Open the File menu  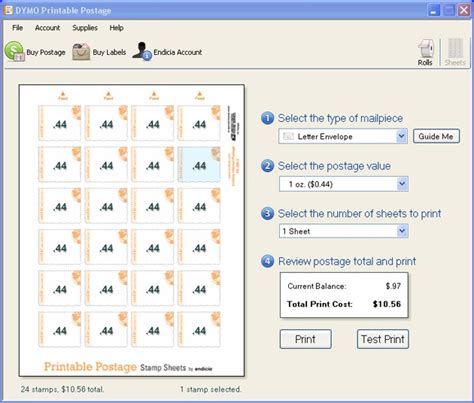(18, 28)
